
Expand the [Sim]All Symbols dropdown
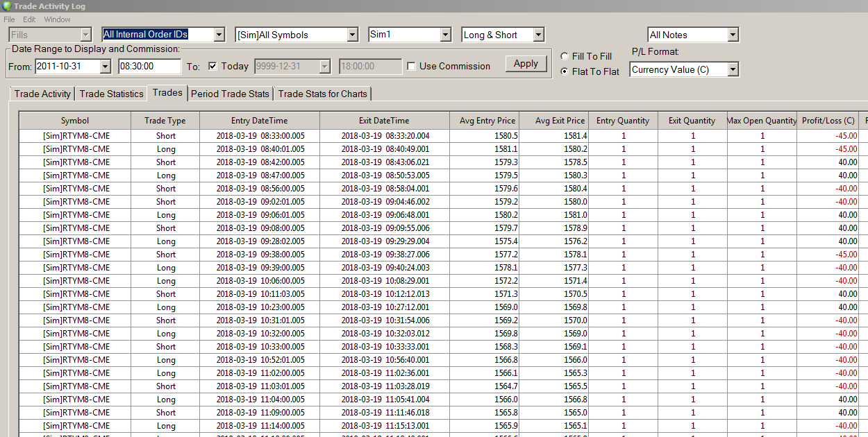coord(352,35)
